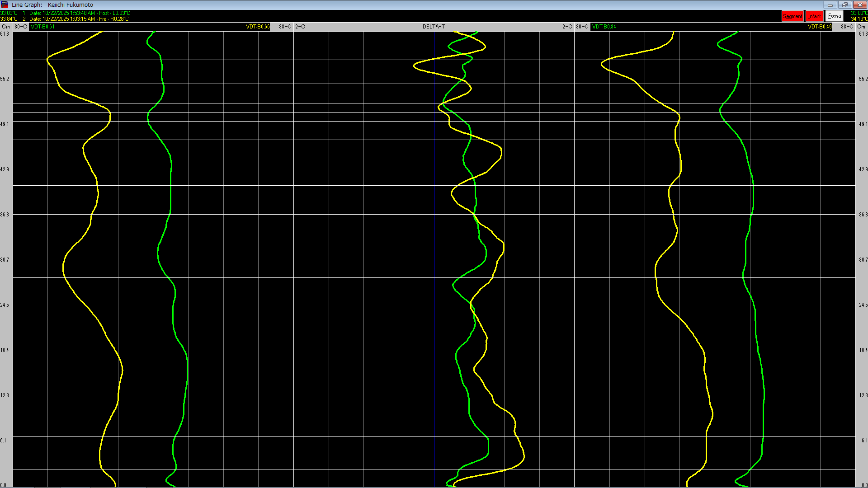Click the yellow VDT:B0.66 label
868x488 pixels.
point(258,27)
